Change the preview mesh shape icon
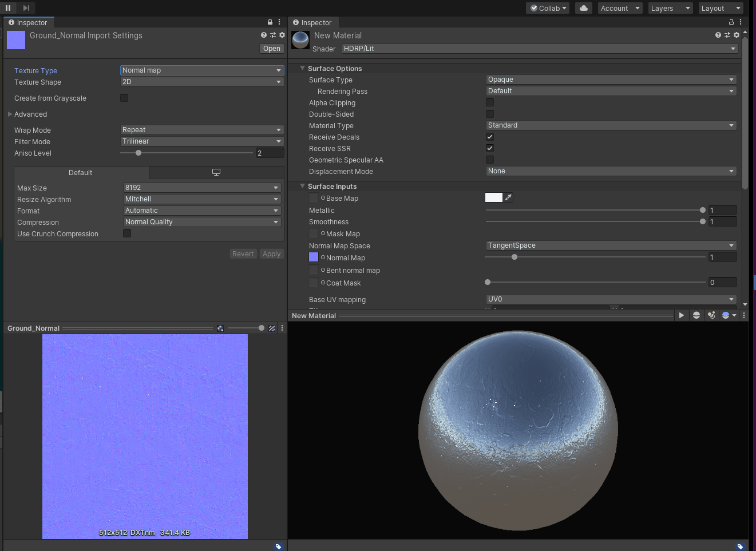This screenshot has width=756, height=551. pyautogui.click(x=696, y=315)
